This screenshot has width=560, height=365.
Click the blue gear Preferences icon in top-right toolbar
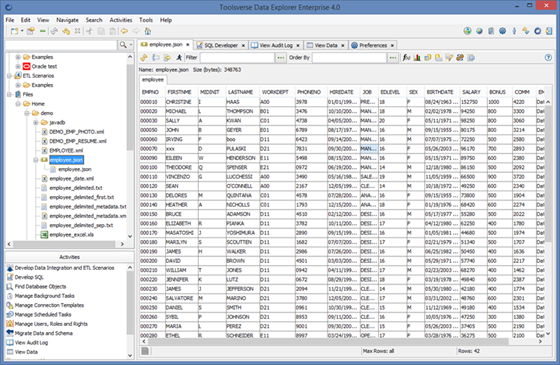point(502,31)
